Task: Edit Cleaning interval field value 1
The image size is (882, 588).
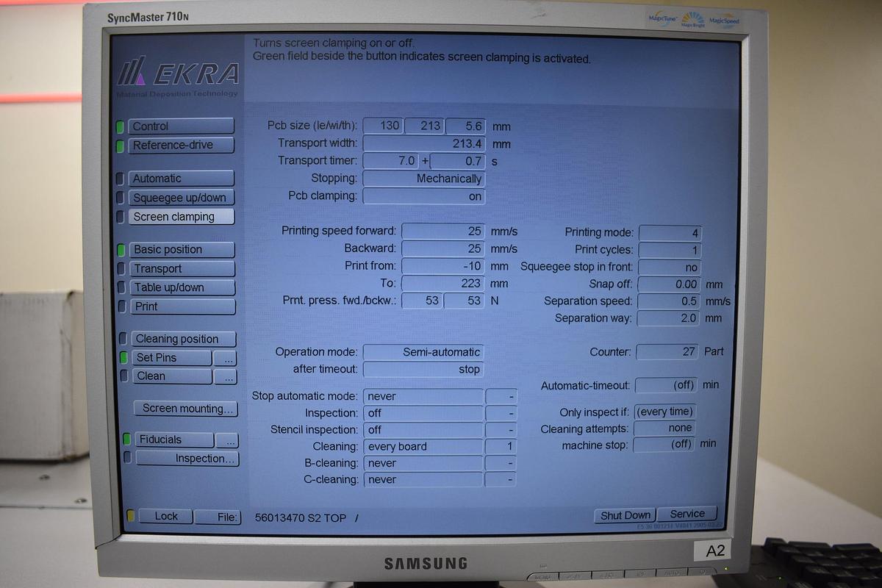Action: 501,447
